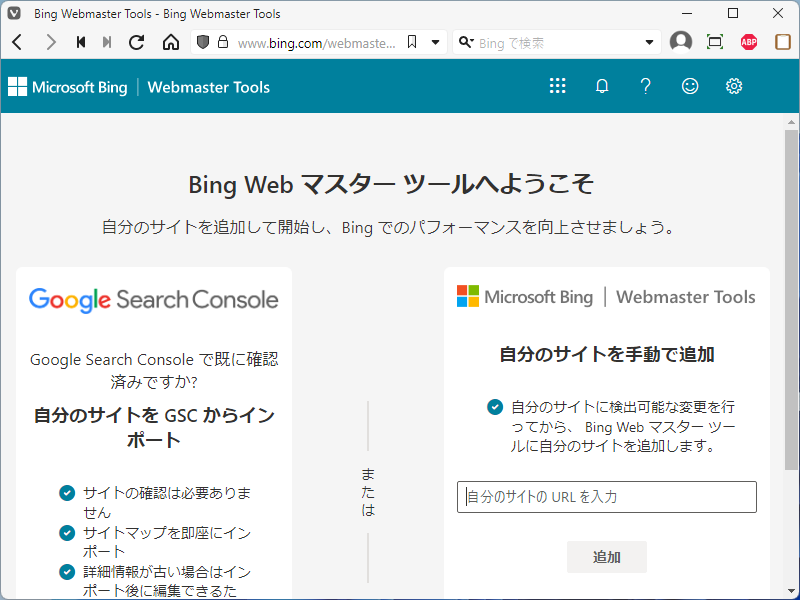
Task: Open the tracker shield blocker icon
Action: point(203,42)
